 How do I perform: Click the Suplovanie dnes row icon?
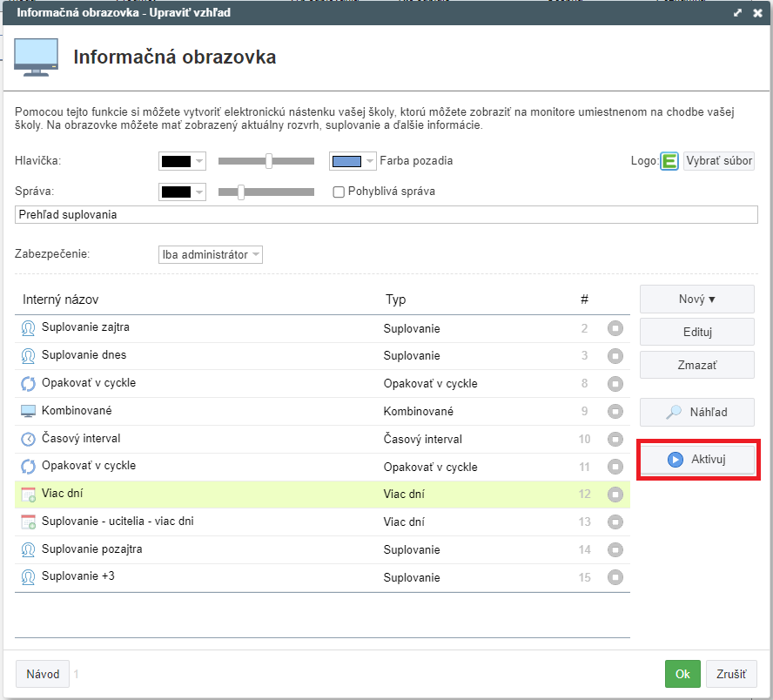(28, 355)
